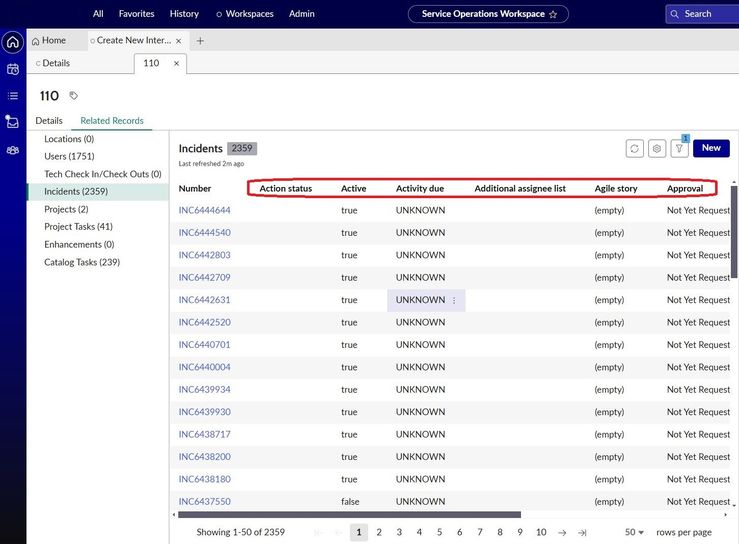Go to page 10

[x=541, y=532]
